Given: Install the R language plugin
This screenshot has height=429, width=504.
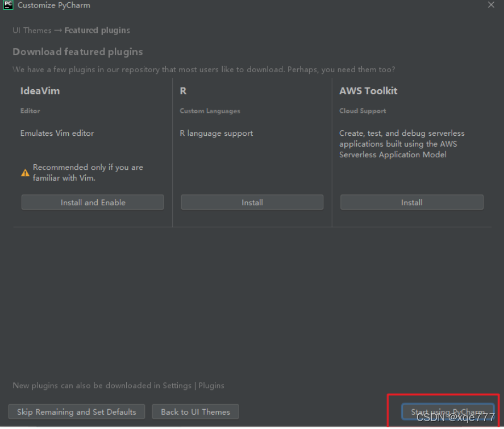Looking at the screenshot, I should [252, 202].
